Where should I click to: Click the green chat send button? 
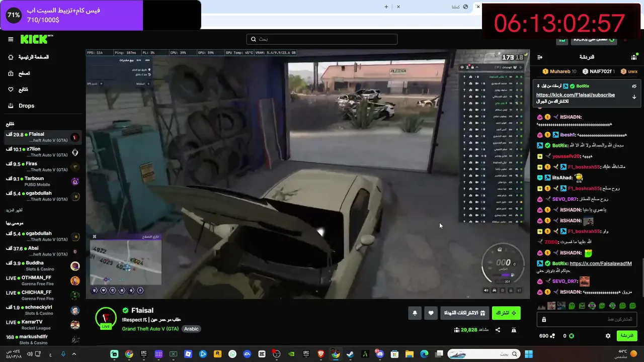coord(626,336)
